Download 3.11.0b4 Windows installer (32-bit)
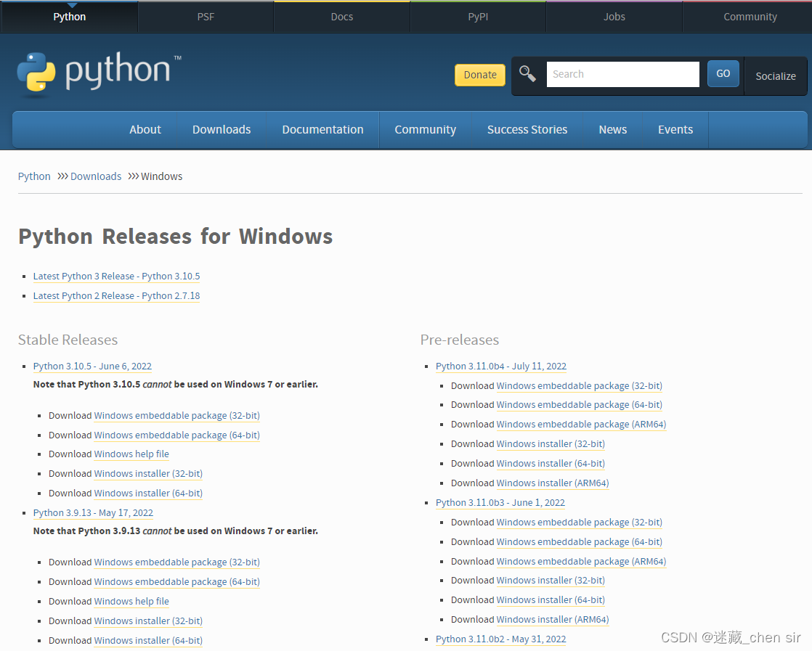This screenshot has width=812, height=651. (x=551, y=444)
